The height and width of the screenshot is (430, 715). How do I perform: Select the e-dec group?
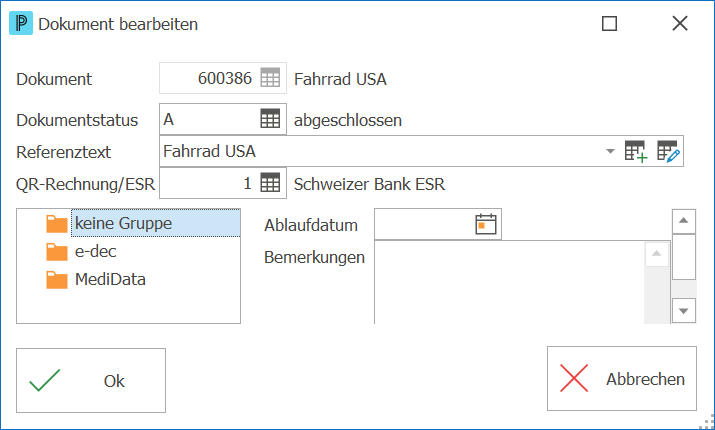[x=95, y=251]
